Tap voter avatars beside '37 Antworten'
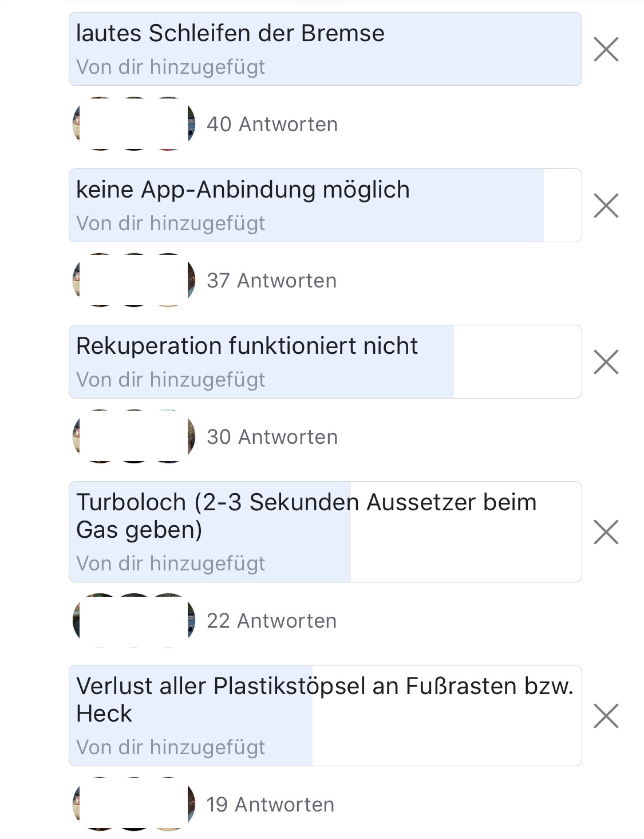Screen dimensions: 644x839 pyautogui.click(x=134, y=281)
